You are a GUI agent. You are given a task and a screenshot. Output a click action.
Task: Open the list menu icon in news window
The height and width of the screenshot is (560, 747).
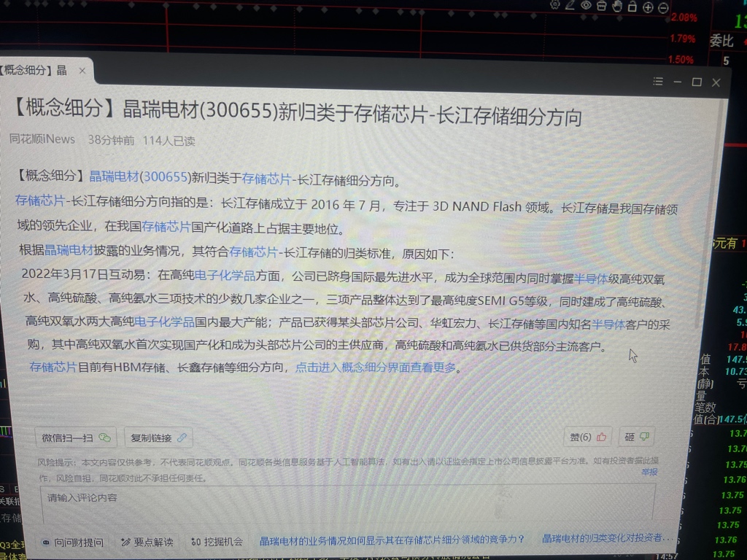point(659,82)
